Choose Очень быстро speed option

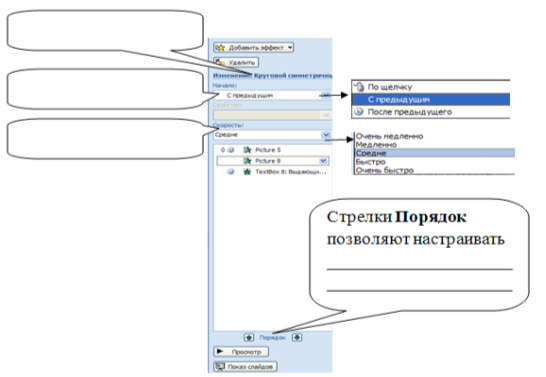[x=384, y=170]
